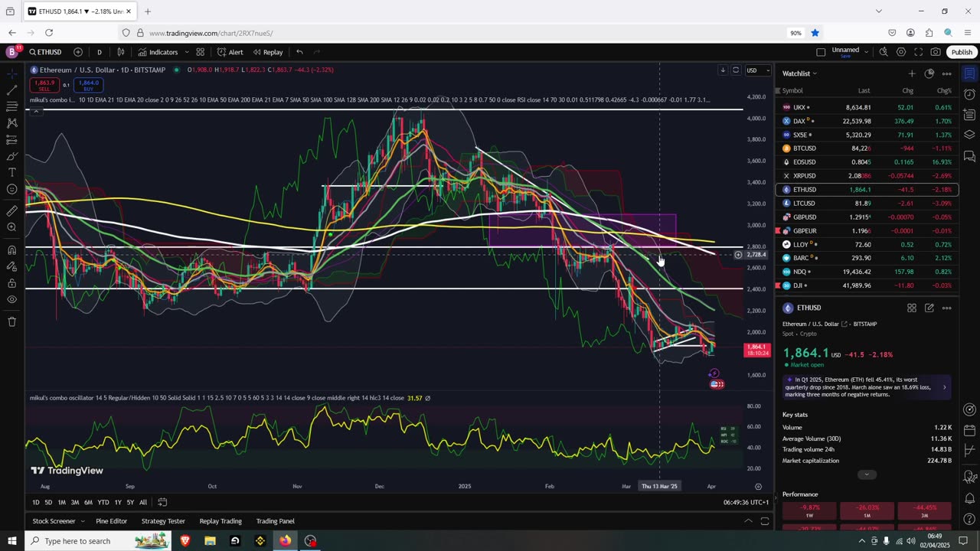Screen dimensions: 980x551
Task: Open indicator templates grid icon
Action: pyautogui.click(x=200, y=52)
